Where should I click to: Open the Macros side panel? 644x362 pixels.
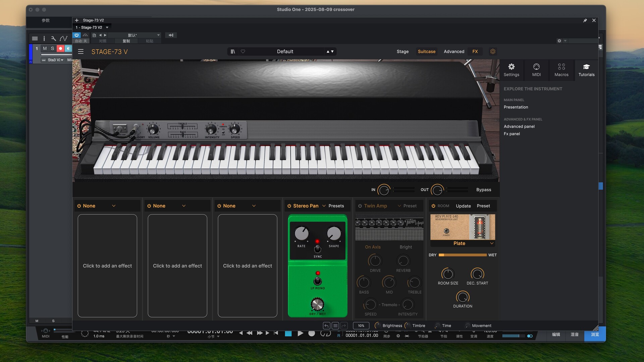pos(561,70)
